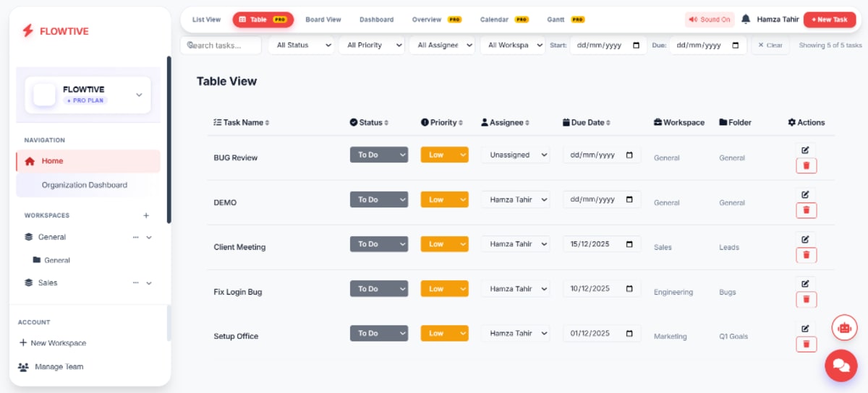868x393 pixels.
Task: Click the Home house icon
Action: point(30,161)
